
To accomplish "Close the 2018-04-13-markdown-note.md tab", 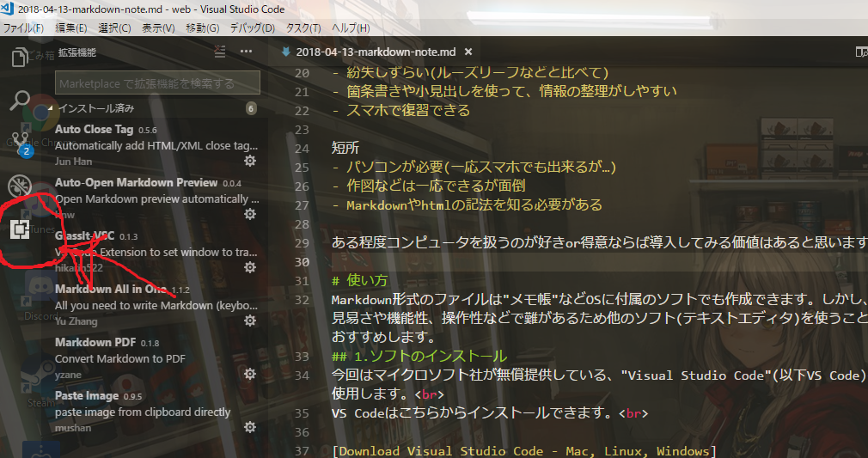I will pyautogui.click(x=468, y=52).
